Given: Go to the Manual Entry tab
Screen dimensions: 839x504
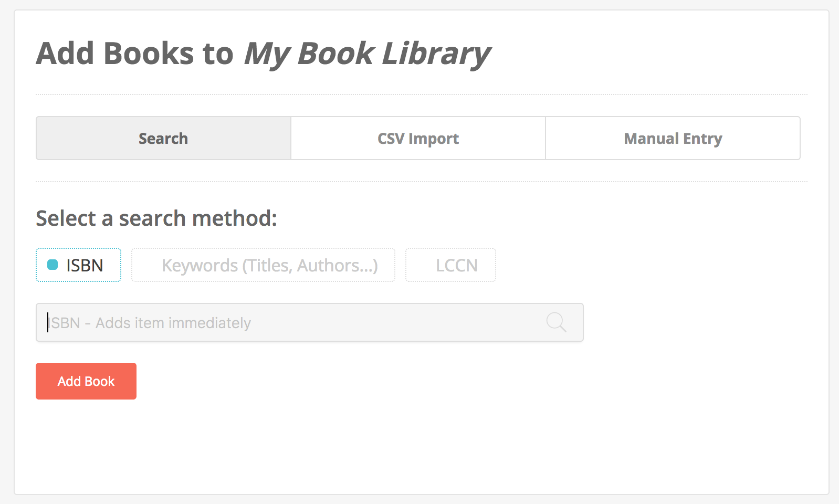Looking at the screenshot, I should pyautogui.click(x=673, y=139).
